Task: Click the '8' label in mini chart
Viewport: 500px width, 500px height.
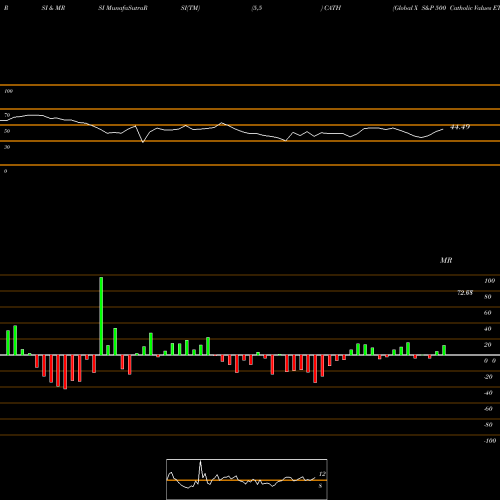Action: coord(320,486)
